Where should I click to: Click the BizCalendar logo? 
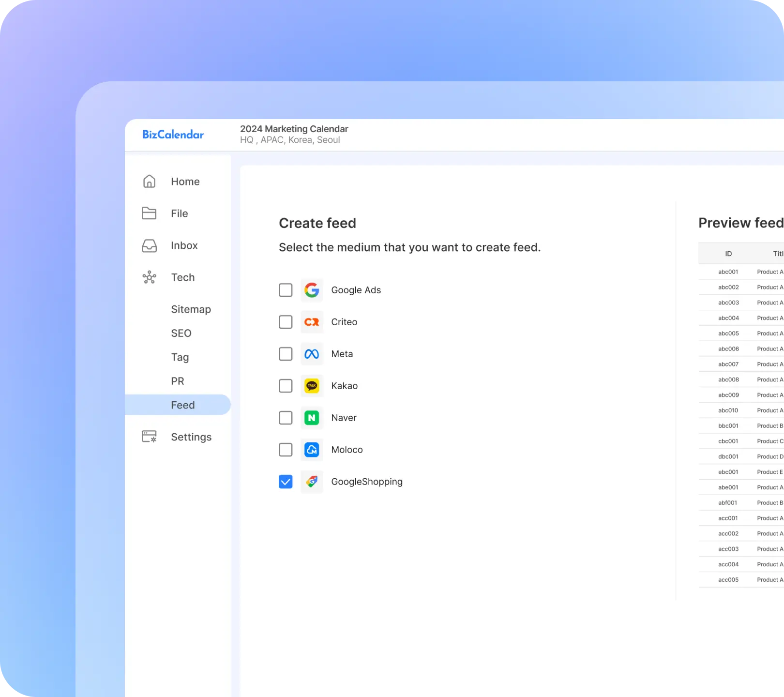173,135
